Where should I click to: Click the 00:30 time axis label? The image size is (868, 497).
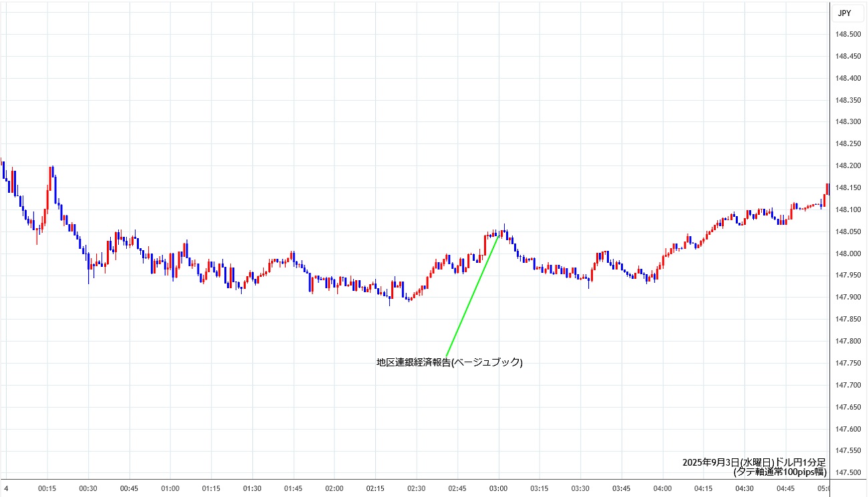88,489
